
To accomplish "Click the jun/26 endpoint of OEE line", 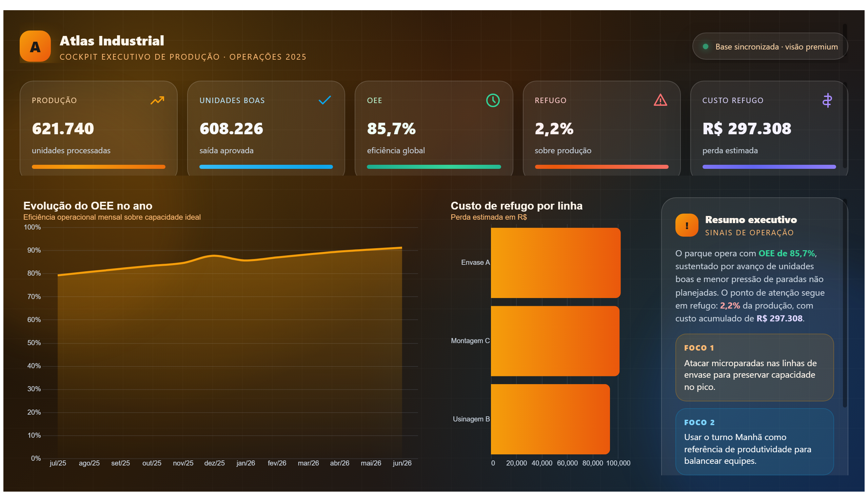I will tap(401, 248).
